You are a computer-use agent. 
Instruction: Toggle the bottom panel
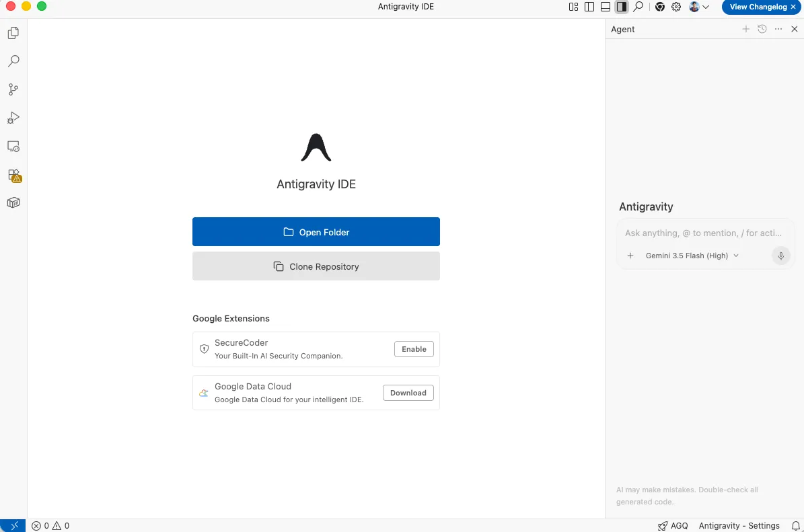(x=606, y=7)
